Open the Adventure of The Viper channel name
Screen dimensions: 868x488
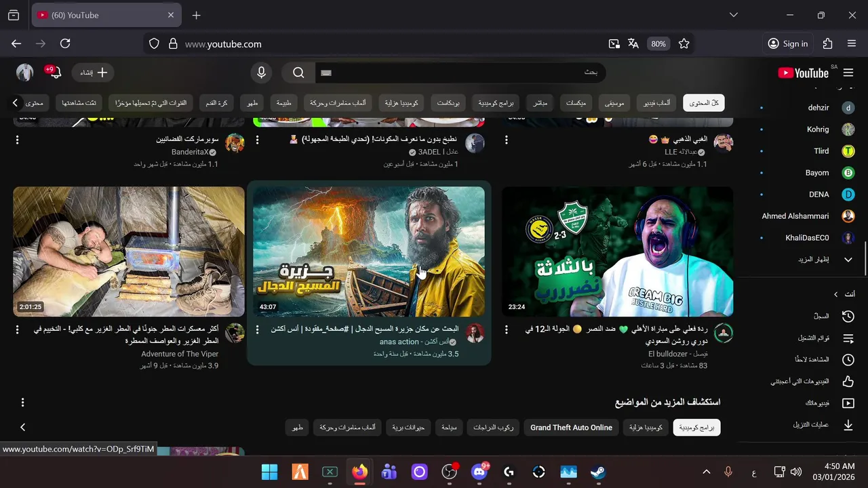(x=180, y=354)
